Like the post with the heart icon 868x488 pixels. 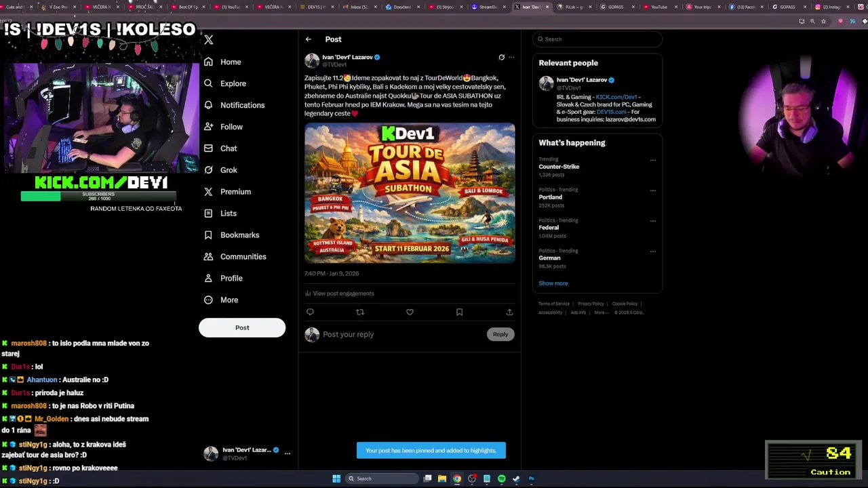point(410,312)
